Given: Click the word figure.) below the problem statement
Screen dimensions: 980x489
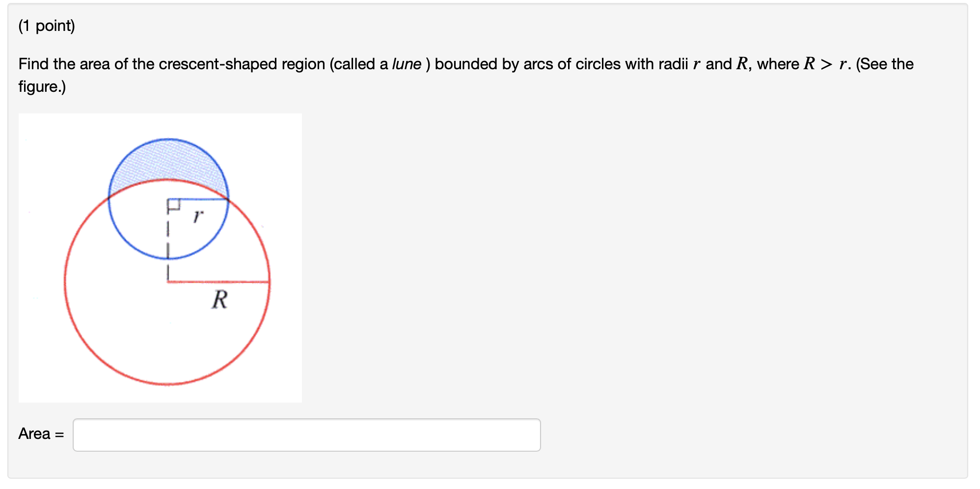Looking at the screenshot, I should pyautogui.click(x=41, y=87).
